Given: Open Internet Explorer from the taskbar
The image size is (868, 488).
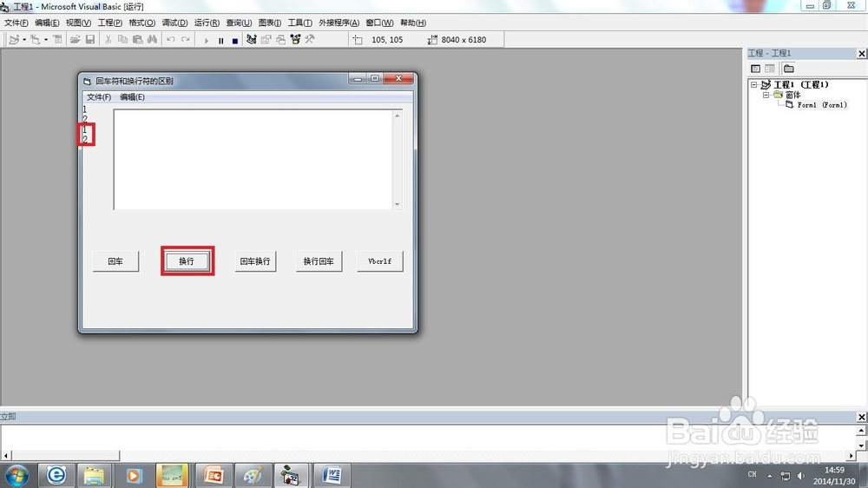Looking at the screenshot, I should click(56, 475).
